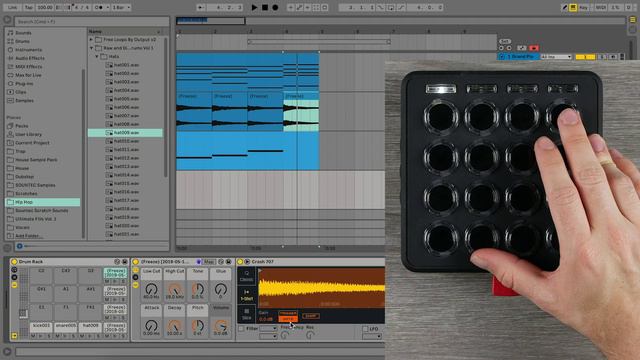
Task: Toggle Drum Rack device activator
Action: 14,262
